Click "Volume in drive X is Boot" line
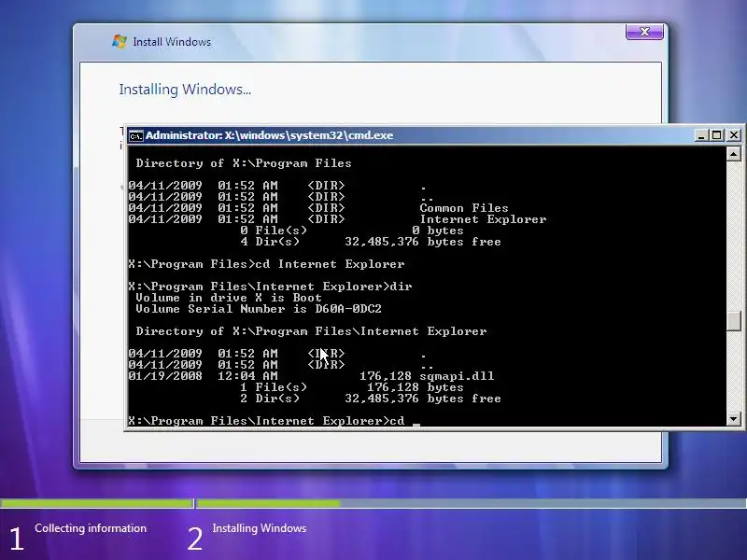 tap(229, 298)
